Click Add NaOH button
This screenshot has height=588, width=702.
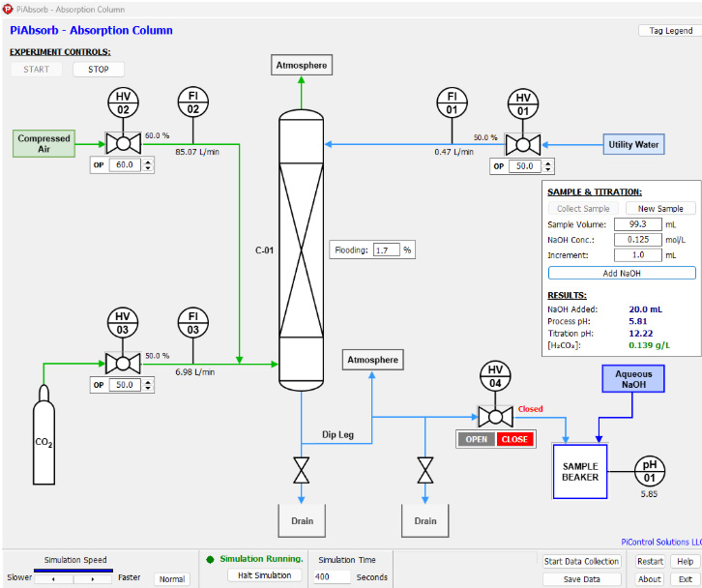tap(622, 273)
